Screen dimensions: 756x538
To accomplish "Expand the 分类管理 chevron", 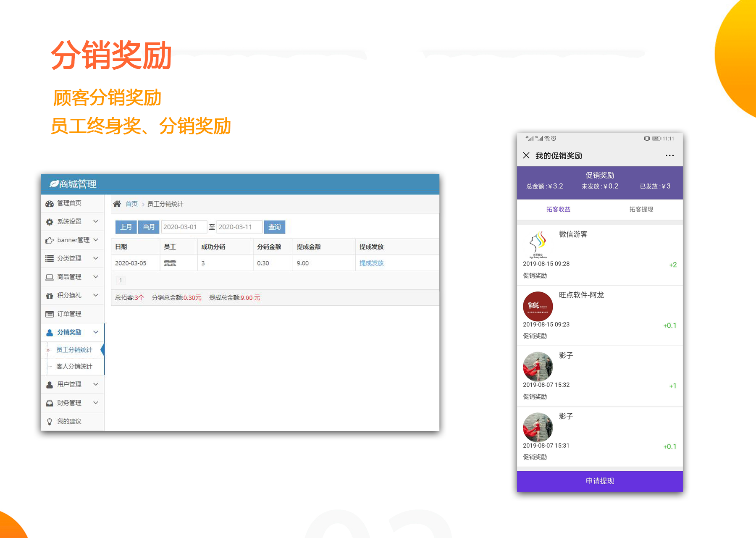I will tap(96, 258).
